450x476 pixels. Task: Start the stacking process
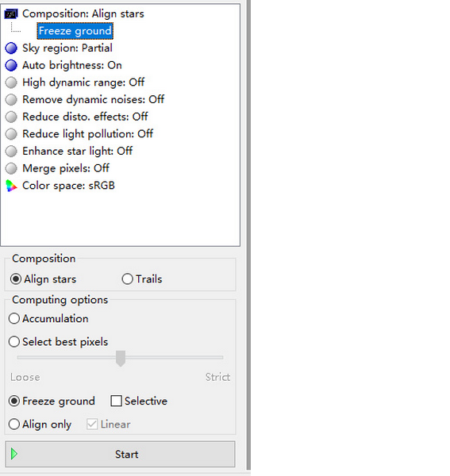click(x=121, y=454)
